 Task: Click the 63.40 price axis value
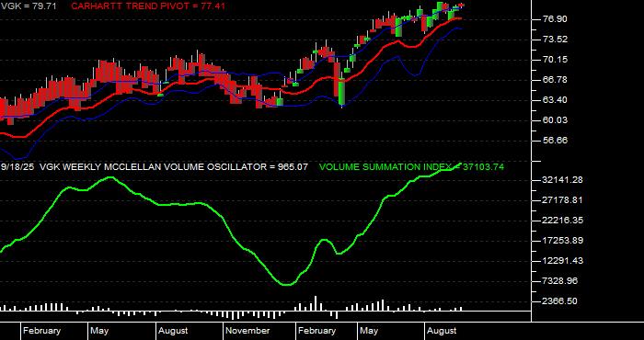click(x=555, y=99)
